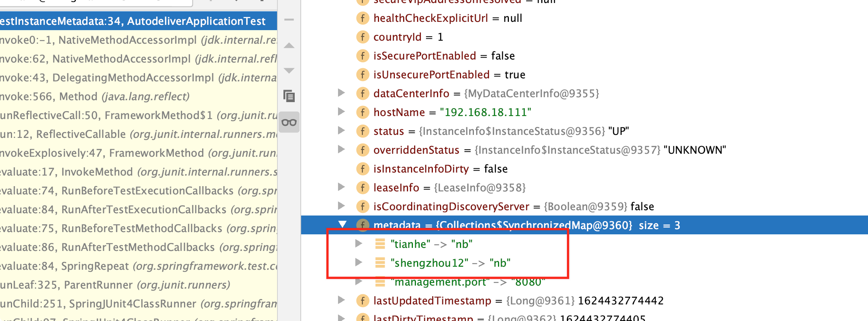The width and height of the screenshot is (868, 321).
Task: Select frame invokeExplosively:47, FrameworkMethod
Action: click(x=139, y=153)
